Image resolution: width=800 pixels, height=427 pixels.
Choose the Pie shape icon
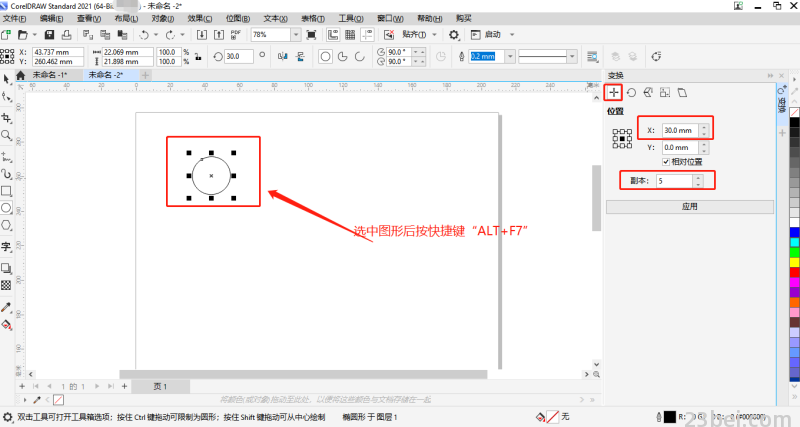coord(343,56)
